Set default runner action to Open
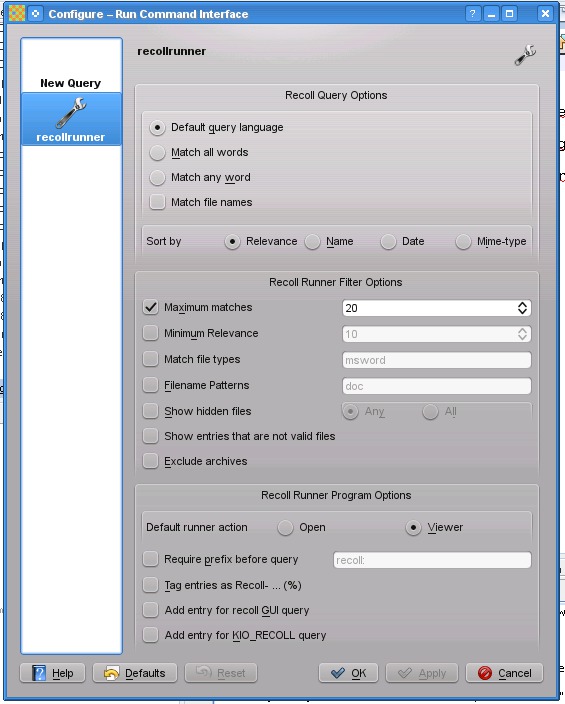 pos(285,528)
